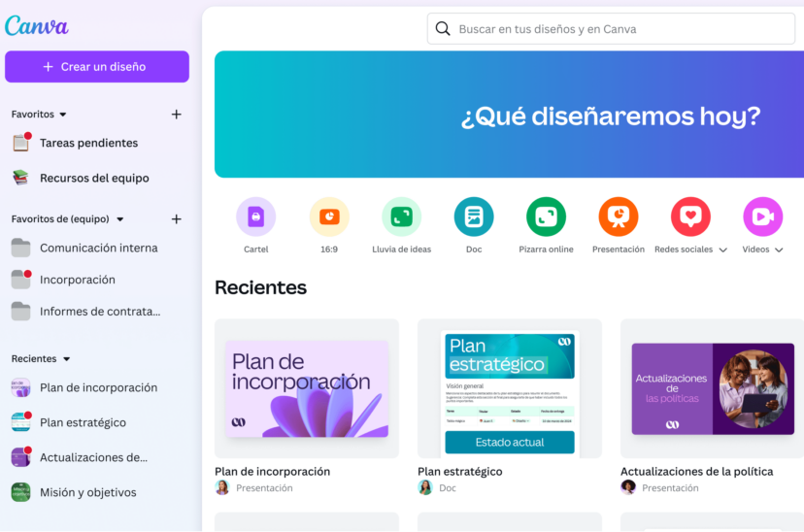
Task: Click owner avatar under Plan estratégico
Action: click(425, 487)
